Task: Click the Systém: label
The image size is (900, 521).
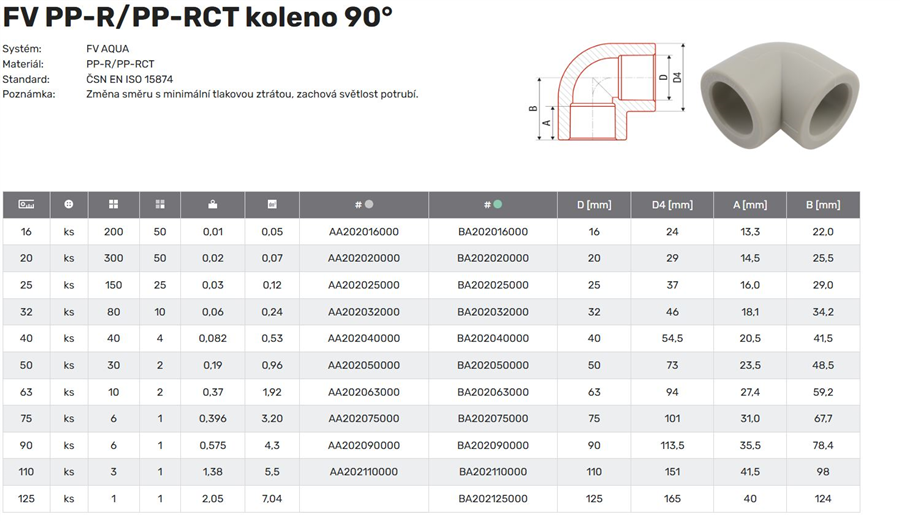Action: tap(22, 49)
